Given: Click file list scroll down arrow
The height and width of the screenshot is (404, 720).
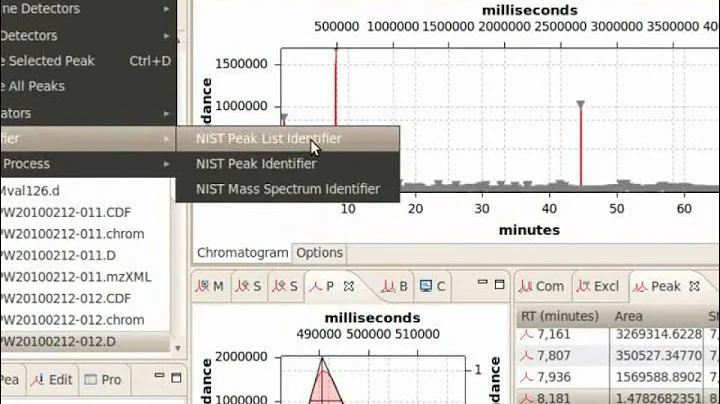Looking at the screenshot, I should pos(178,348).
